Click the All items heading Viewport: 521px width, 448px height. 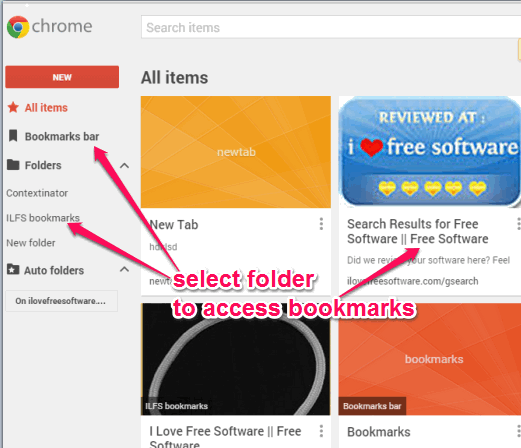(174, 78)
